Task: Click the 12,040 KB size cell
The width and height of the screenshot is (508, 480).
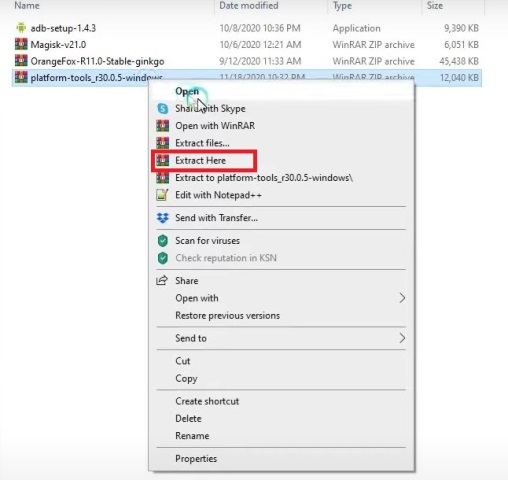Action: 459,78
